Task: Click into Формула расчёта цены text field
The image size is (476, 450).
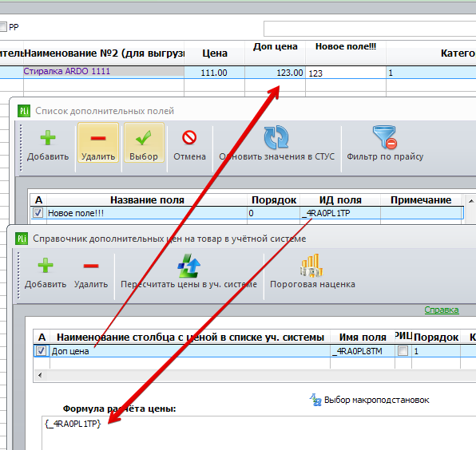Action: pos(259,433)
